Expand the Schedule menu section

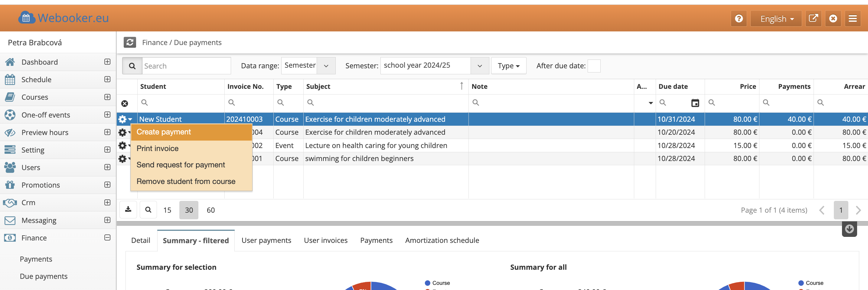(x=107, y=79)
